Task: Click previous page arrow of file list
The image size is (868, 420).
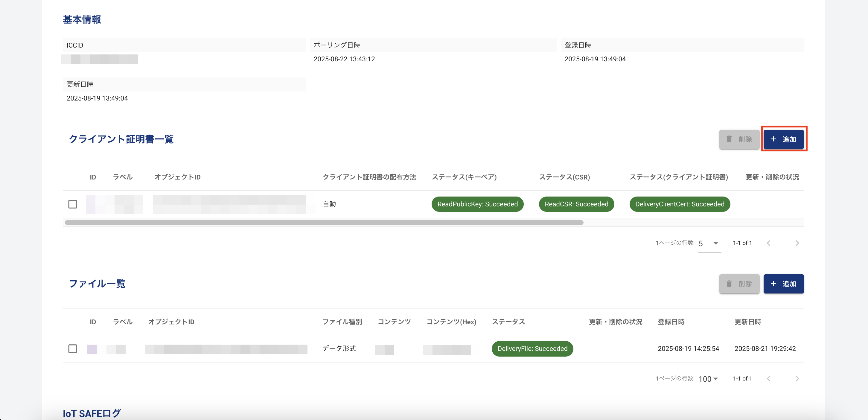Action: (x=769, y=378)
